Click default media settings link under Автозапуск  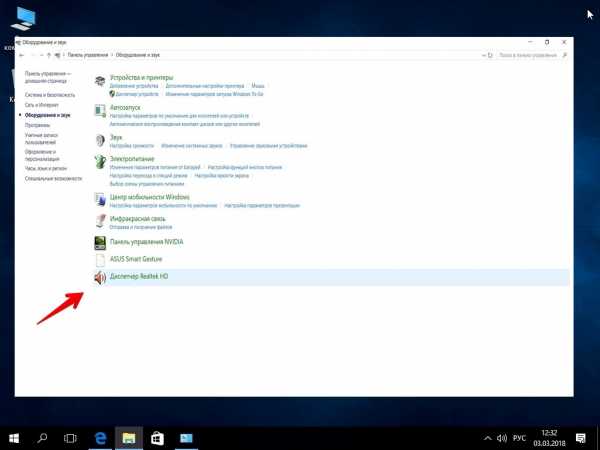pos(179,116)
